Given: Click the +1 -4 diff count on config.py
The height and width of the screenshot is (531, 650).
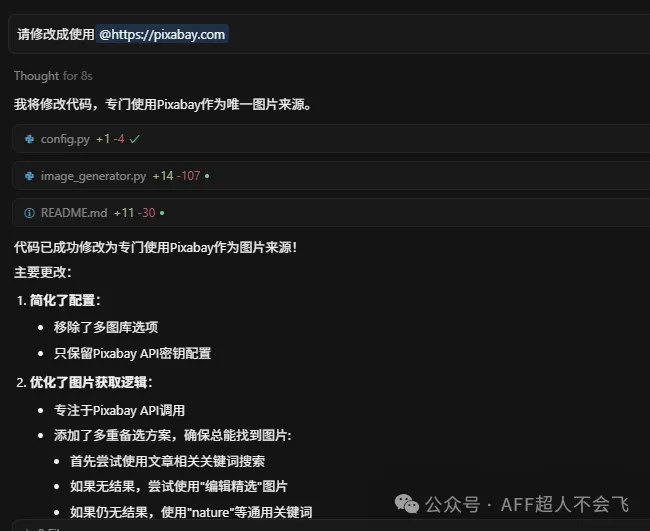Looking at the screenshot, I should click(x=110, y=139).
